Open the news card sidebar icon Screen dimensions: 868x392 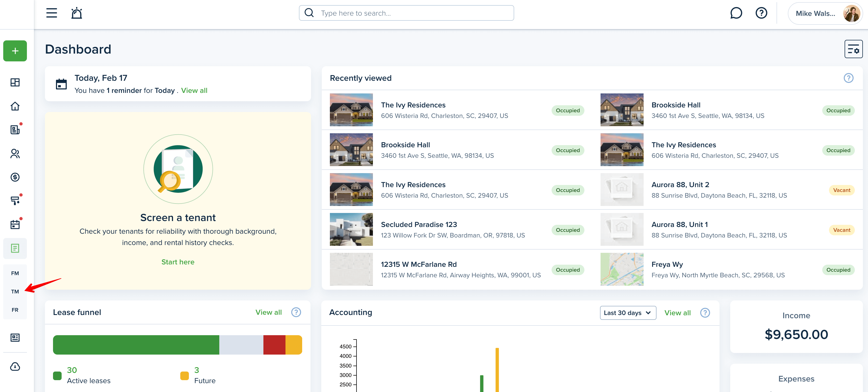pos(15,337)
